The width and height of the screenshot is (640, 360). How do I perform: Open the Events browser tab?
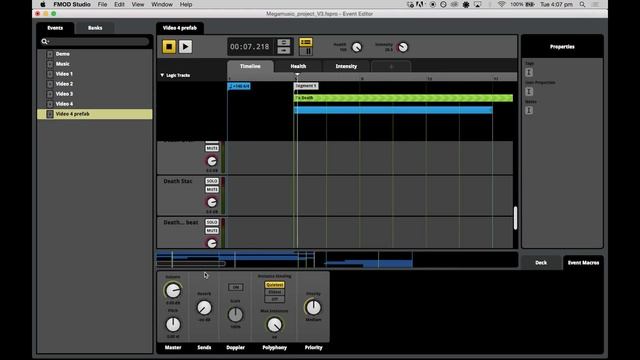[55, 28]
